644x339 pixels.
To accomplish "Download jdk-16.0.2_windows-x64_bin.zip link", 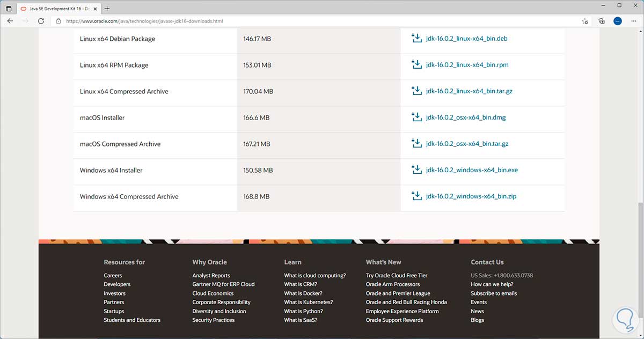I will [471, 196].
